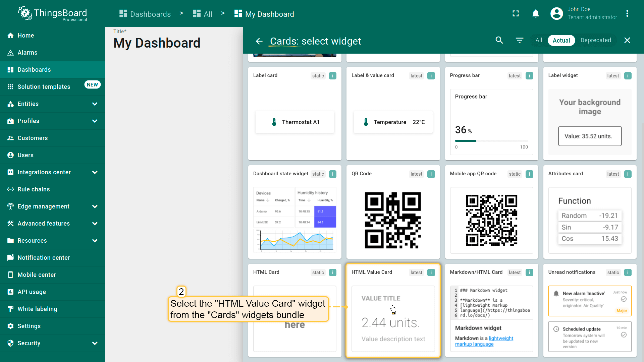The width and height of the screenshot is (644, 362).
Task: Click the Cards bundle title link
Action: tap(284, 41)
